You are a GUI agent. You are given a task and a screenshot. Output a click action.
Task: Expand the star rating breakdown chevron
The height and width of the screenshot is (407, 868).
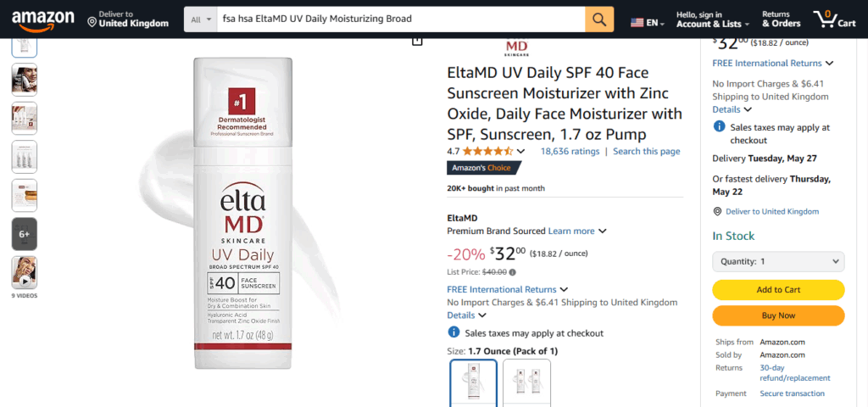point(520,152)
